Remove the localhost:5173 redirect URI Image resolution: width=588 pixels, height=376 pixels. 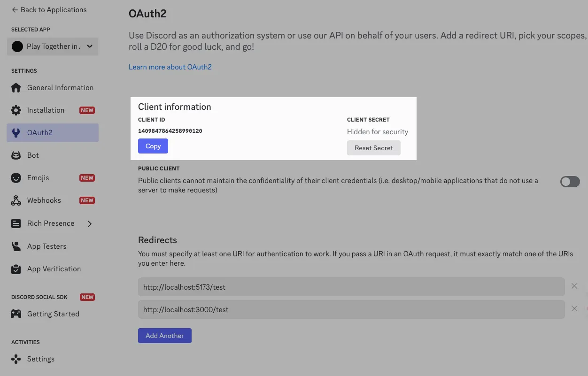point(574,286)
